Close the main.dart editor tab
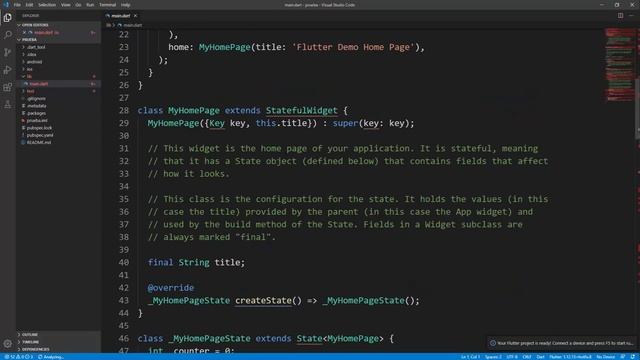640x360 pixels. click(136, 16)
